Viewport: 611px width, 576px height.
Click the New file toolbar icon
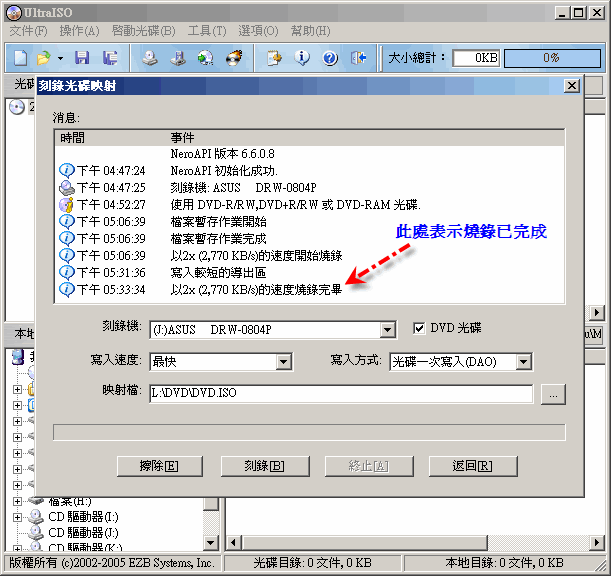pyautogui.click(x=20, y=58)
